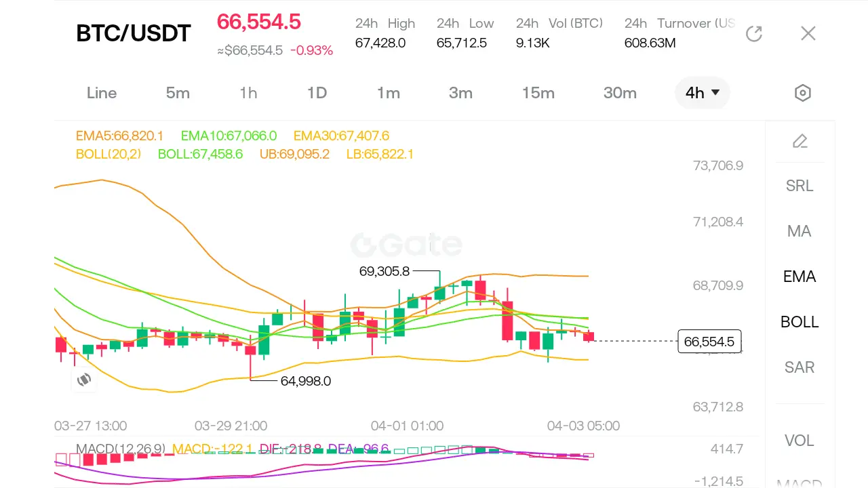
Task: Click the 68,709.9 price axis label
Action: (718, 285)
